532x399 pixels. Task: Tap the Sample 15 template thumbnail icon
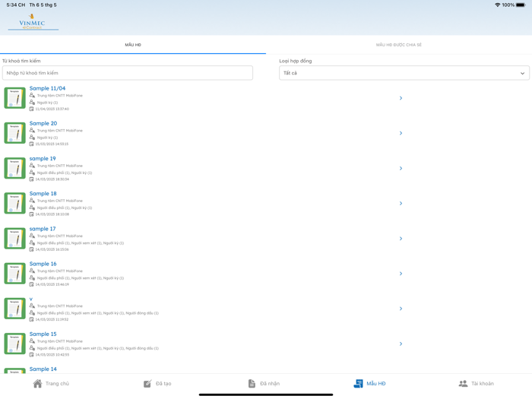pos(14,344)
